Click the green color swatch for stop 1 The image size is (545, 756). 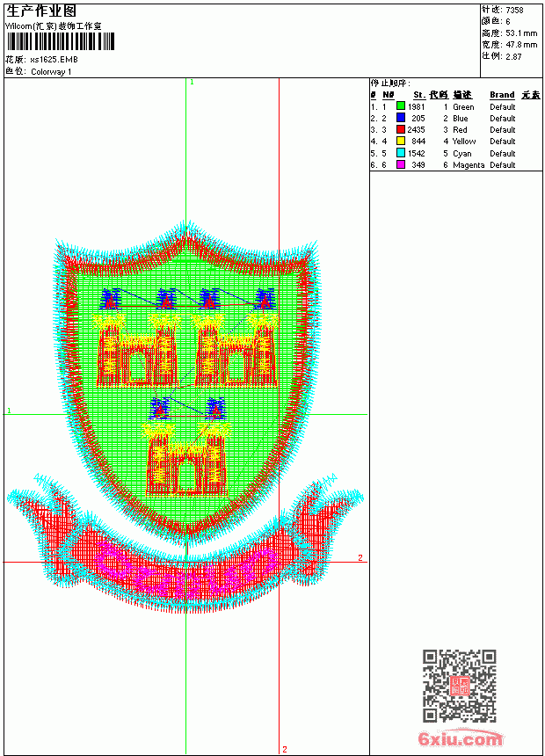tap(400, 105)
